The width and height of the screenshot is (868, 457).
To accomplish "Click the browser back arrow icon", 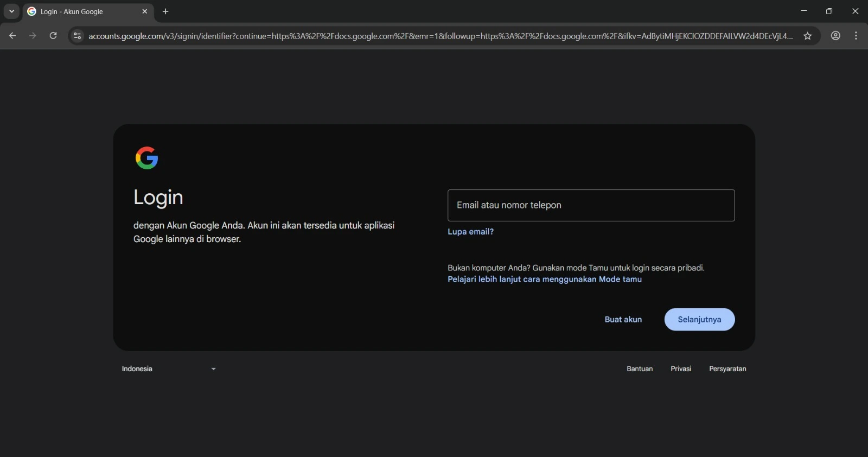I will coord(12,36).
